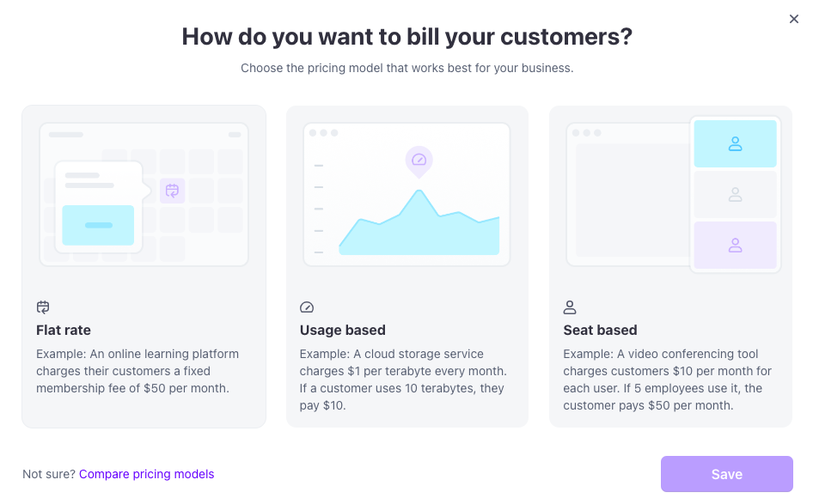The height and width of the screenshot is (504, 813).
Task: Click the Seat based example description
Action: coord(667,380)
